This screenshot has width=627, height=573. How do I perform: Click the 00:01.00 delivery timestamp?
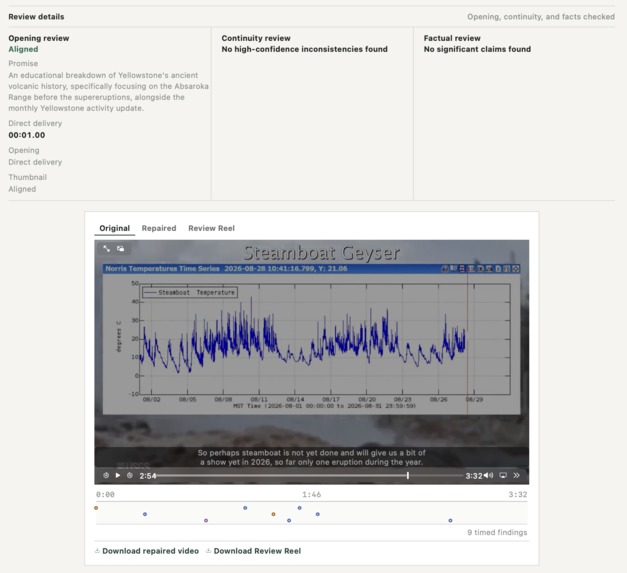point(27,135)
